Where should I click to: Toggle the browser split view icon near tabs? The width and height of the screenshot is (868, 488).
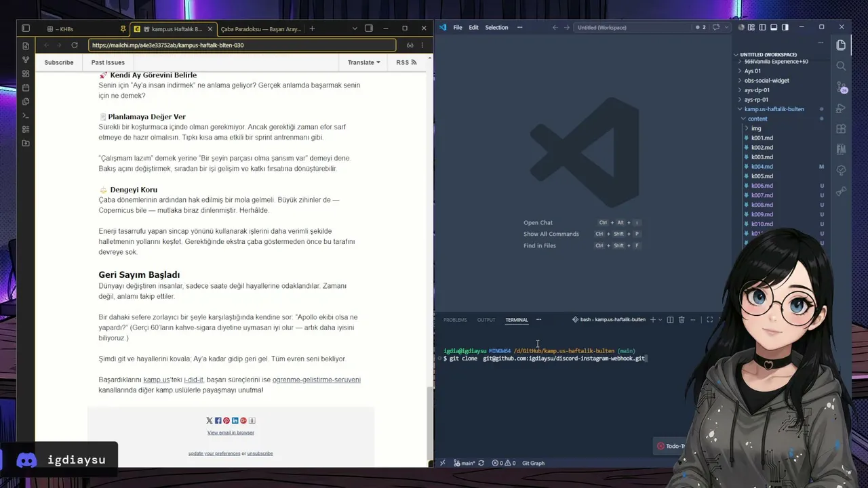tap(369, 28)
